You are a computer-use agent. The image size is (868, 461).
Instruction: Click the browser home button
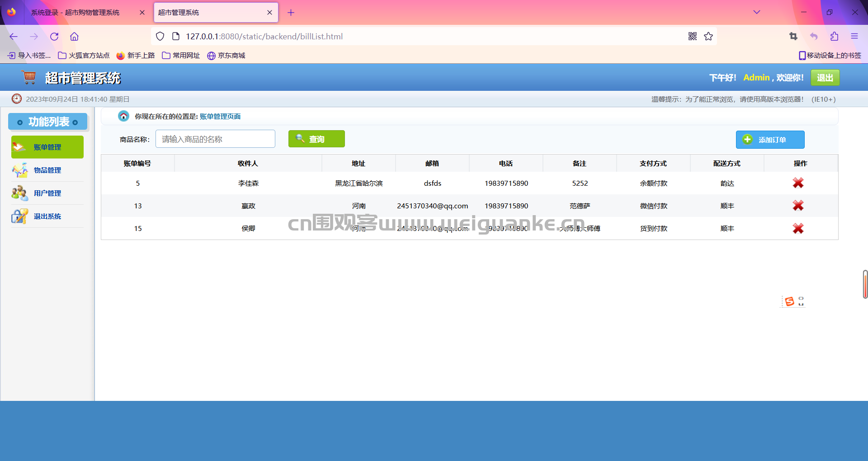(74, 37)
